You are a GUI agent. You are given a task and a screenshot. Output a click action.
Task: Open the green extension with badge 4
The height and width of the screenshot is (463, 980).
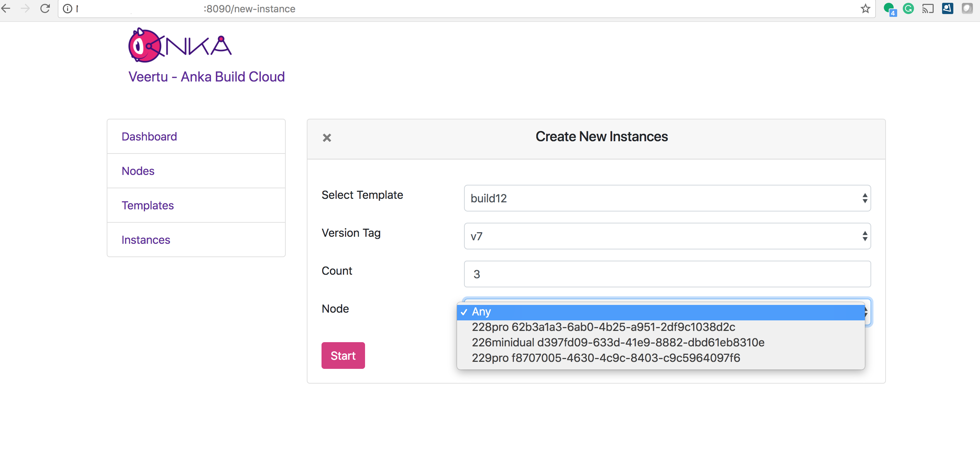tap(889, 8)
